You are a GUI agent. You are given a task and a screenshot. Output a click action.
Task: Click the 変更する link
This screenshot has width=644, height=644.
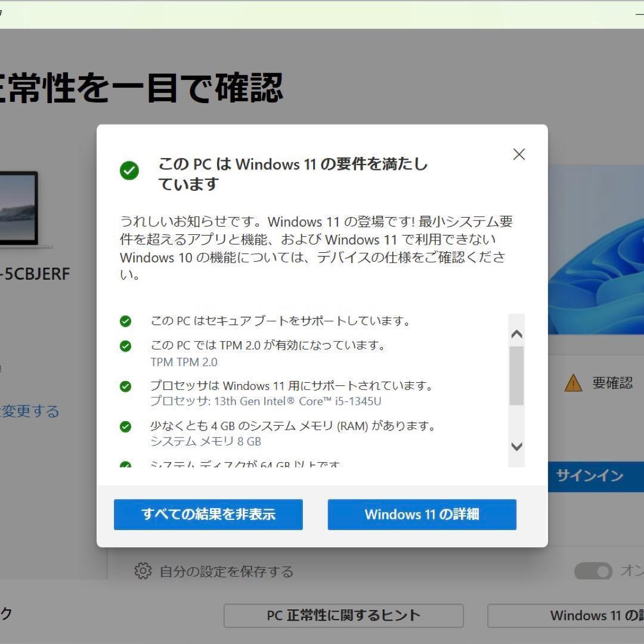[31, 411]
